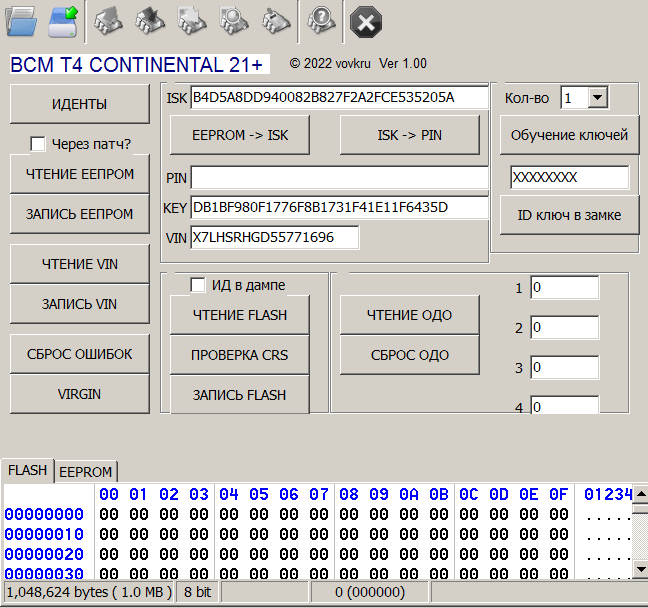
Task: Click the ISK -> PIN button
Action: coord(410,135)
